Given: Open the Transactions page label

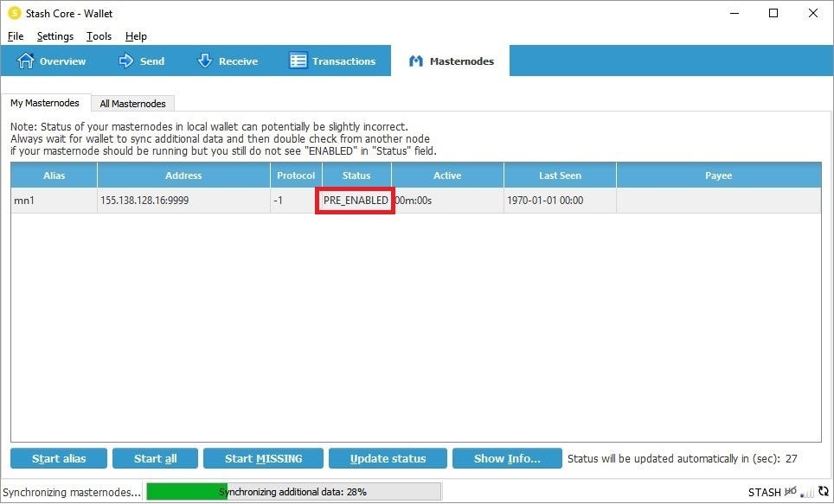Looking at the screenshot, I should click(344, 61).
